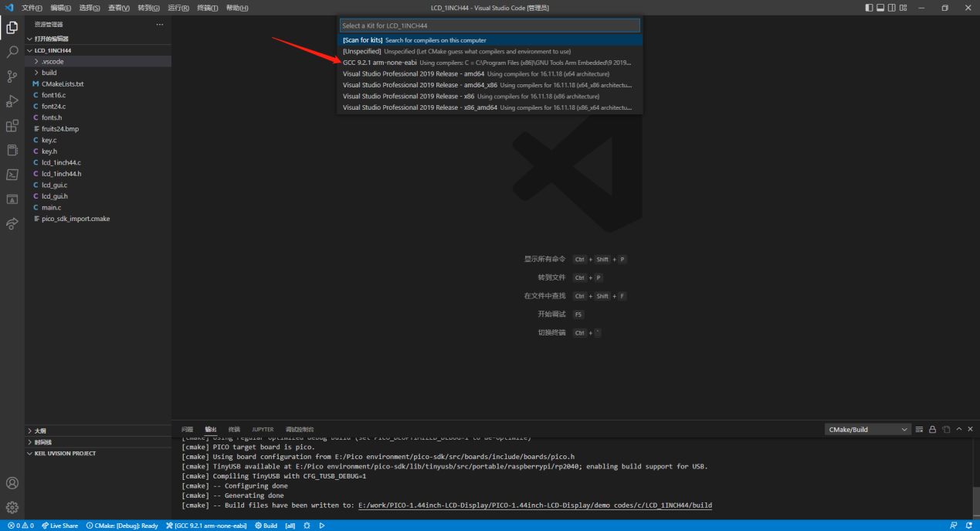Clear the output panel
This screenshot has width=980, height=531.
pyautogui.click(x=919, y=429)
